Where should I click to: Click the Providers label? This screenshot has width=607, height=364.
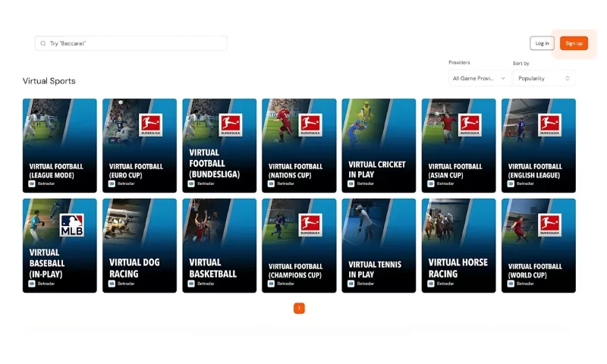459,62
